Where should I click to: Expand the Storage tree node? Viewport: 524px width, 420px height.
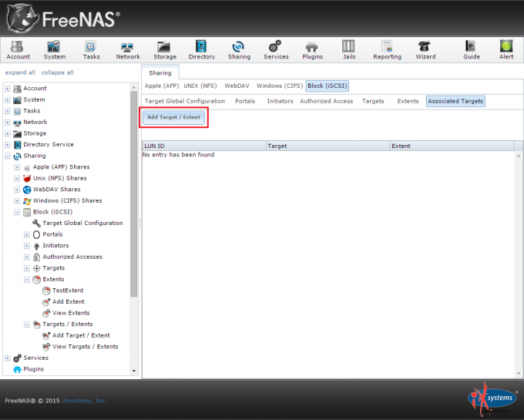click(x=8, y=133)
